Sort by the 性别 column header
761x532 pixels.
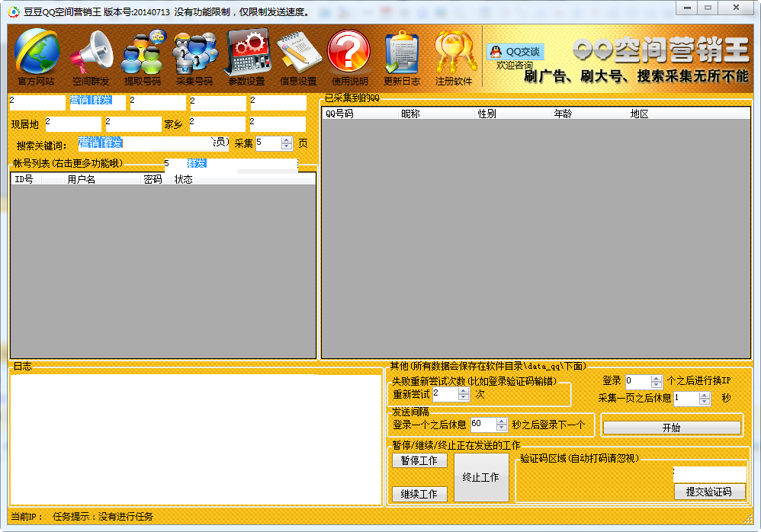[x=513, y=114]
